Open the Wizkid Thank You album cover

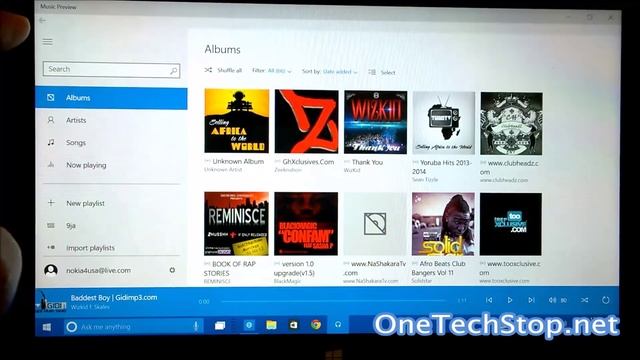376,122
